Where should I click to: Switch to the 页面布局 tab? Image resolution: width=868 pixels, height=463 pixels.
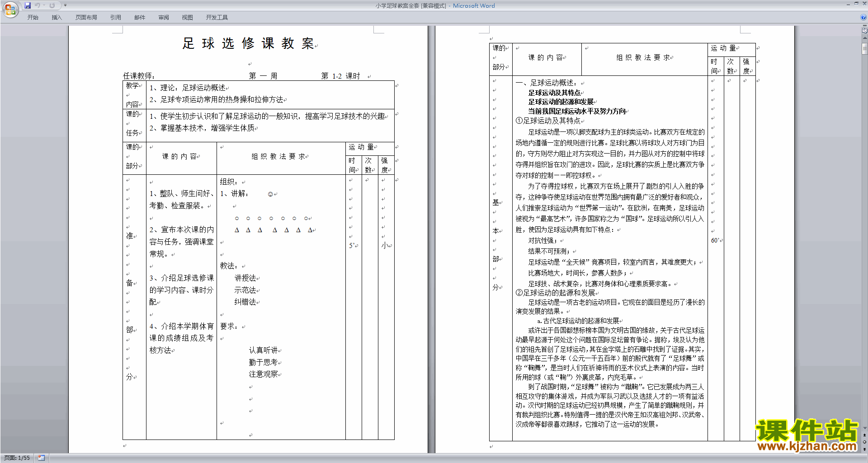(x=86, y=18)
